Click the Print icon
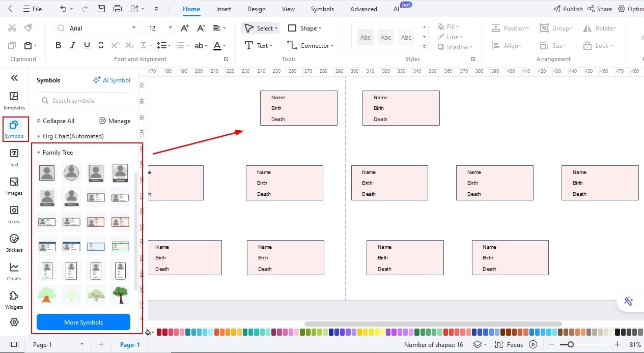This screenshot has width=644, height=353. (x=118, y=9)
